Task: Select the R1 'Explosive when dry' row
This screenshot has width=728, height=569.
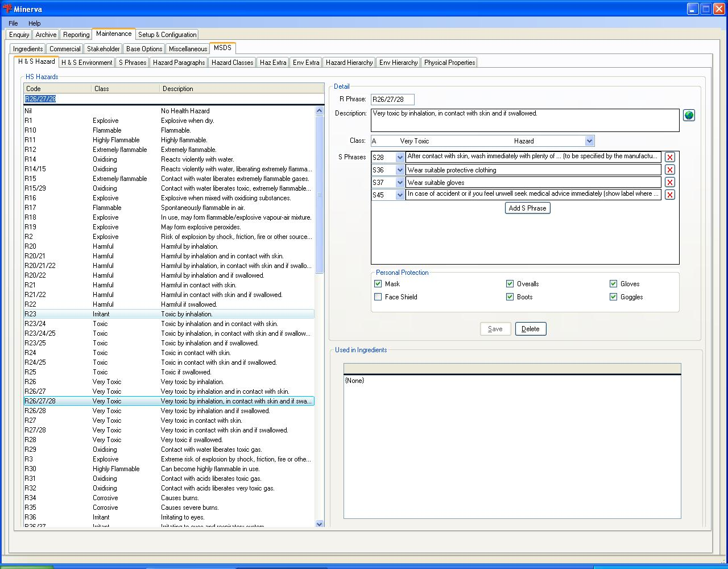Action: pyautogui.click(x=169, y=121)
